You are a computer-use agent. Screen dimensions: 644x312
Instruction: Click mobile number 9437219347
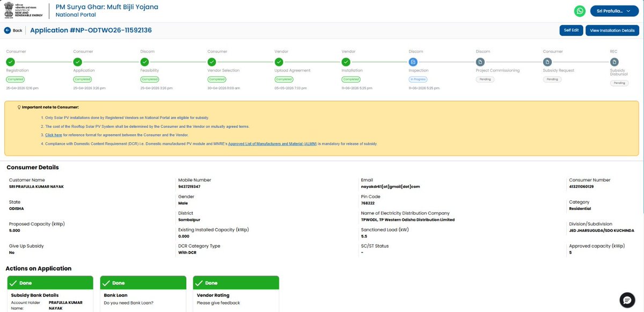tap(189, 186)
